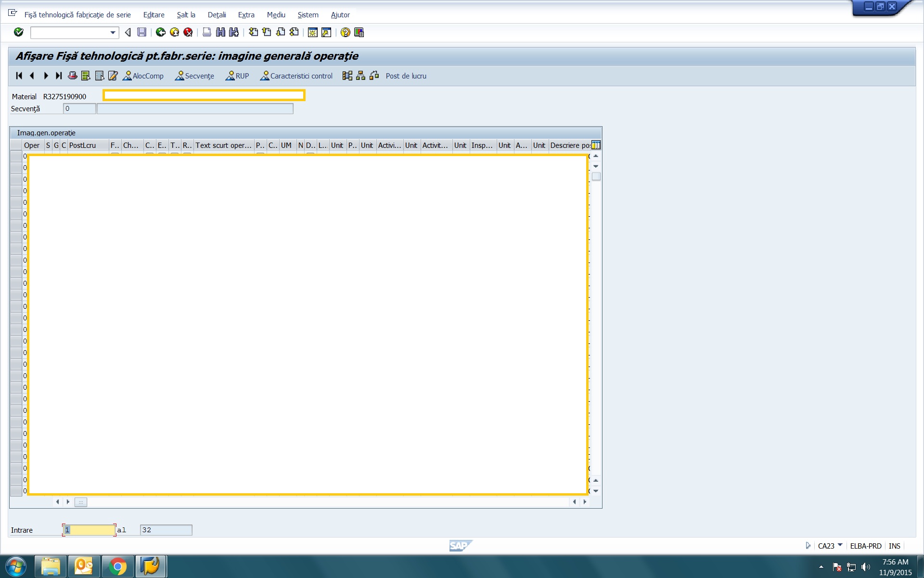Expand the status bar triangle left of CA23
This screenshot has width=924, height=578.
click(x=808, y=545)
